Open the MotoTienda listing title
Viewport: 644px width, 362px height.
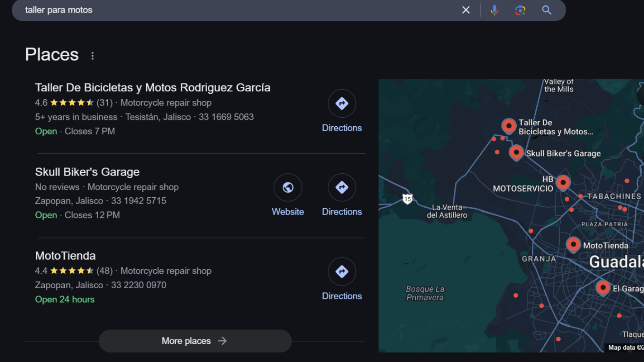pos(65,256)
